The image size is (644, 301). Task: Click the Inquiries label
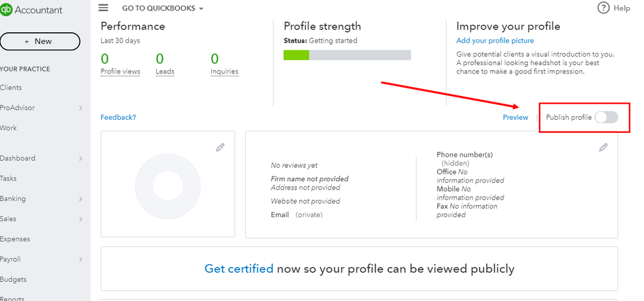pos(225,72)
